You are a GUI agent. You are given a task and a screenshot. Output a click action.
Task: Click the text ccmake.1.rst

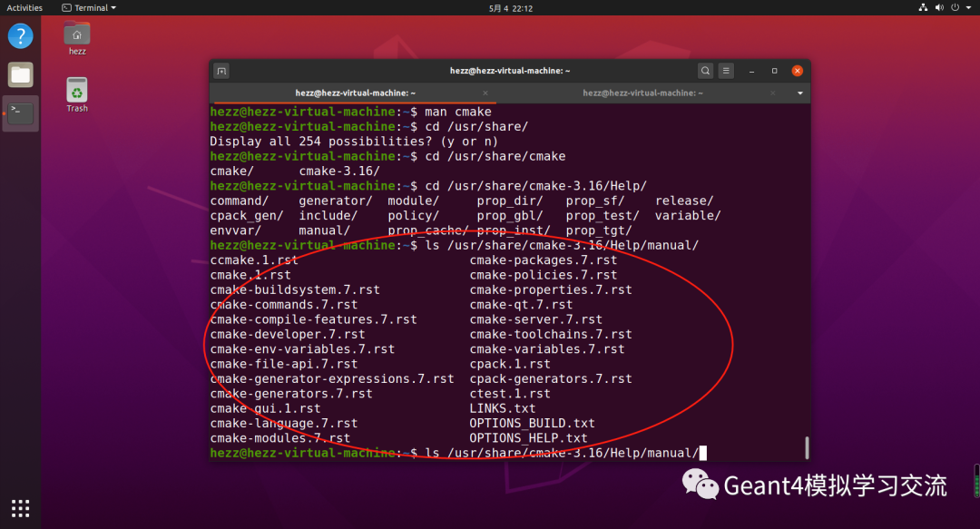coord(254,260)
